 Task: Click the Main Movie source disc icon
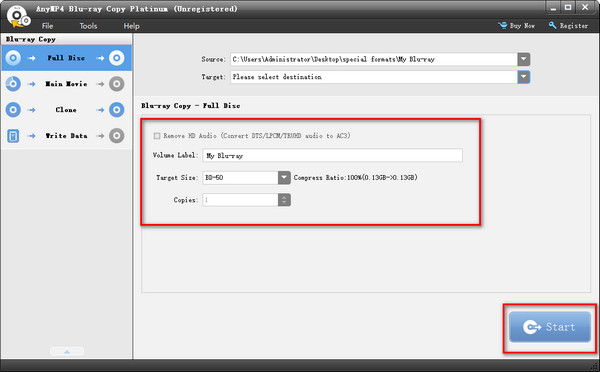(13, 84)
